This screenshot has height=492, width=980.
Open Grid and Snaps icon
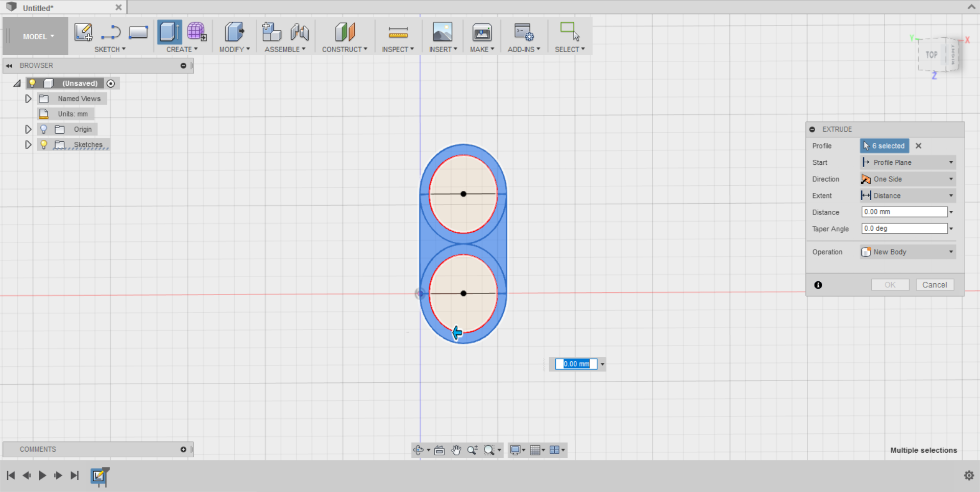coord(535,450)
